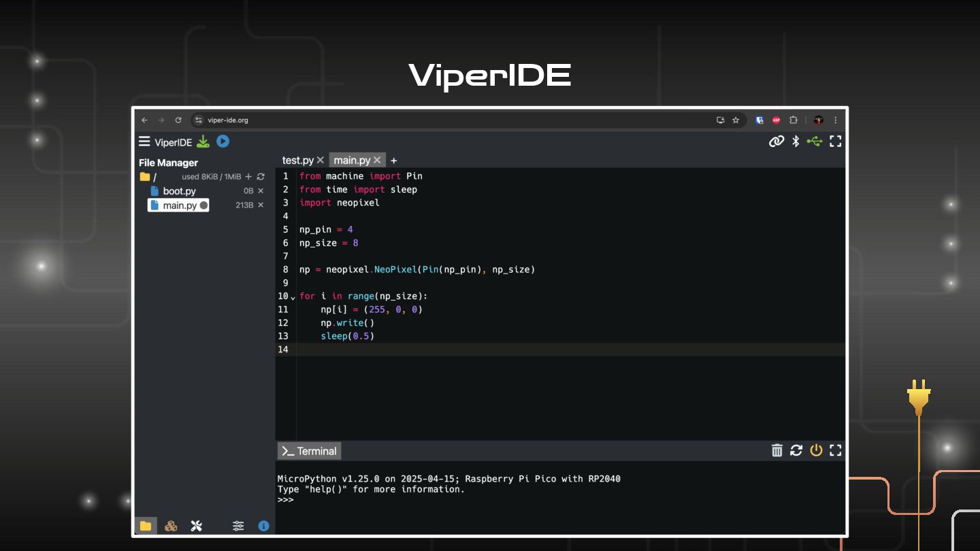Refresh the file list next to 1MiB
This screenshot has height=551, width=980.
click(x=261, y=176)
